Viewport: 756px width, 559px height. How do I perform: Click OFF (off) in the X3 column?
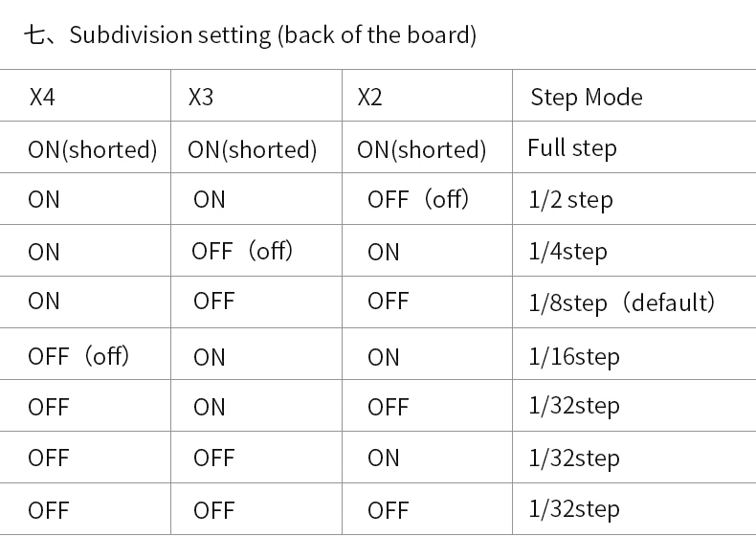[x=242, y=252]
